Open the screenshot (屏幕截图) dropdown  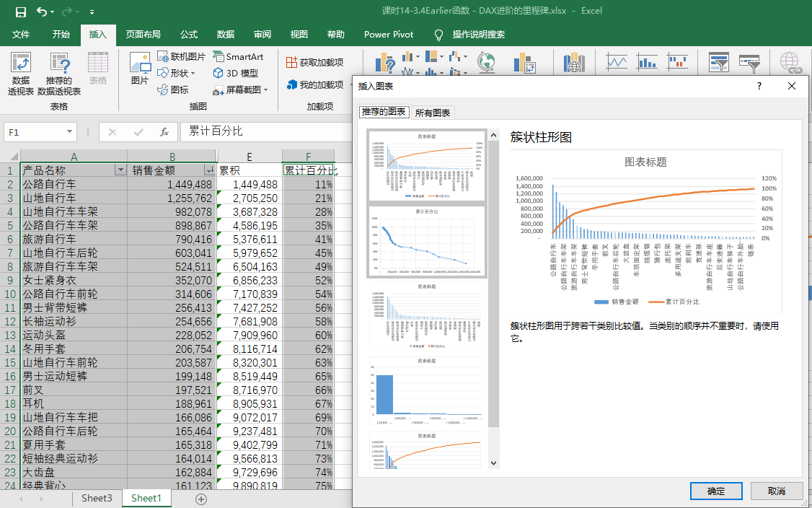click(240, 89)
